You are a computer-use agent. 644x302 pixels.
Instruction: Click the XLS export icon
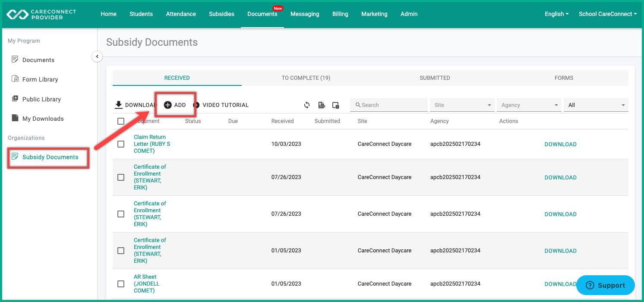coord(321,105)
